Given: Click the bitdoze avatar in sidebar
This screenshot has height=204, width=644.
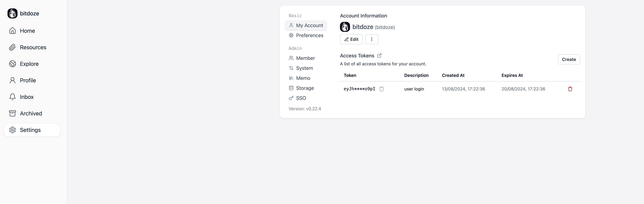Looking at the screenshot, I should click(12, 13).
